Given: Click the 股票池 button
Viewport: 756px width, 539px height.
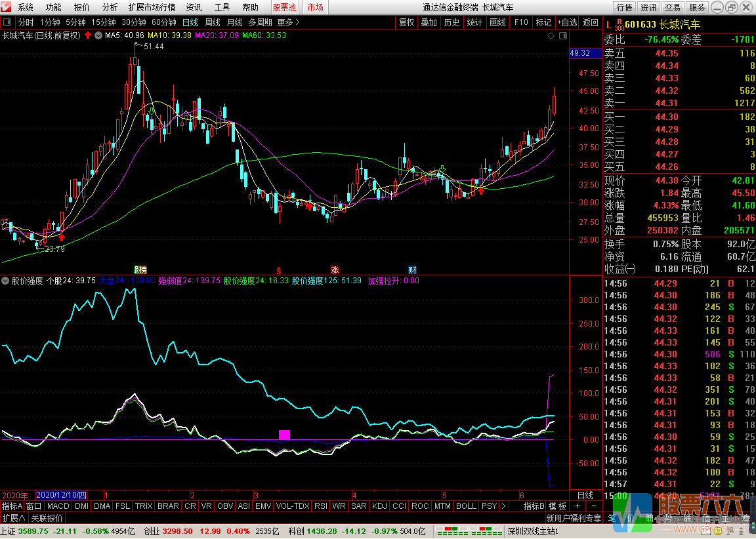Looking at the screenshot, I should 284,7.
